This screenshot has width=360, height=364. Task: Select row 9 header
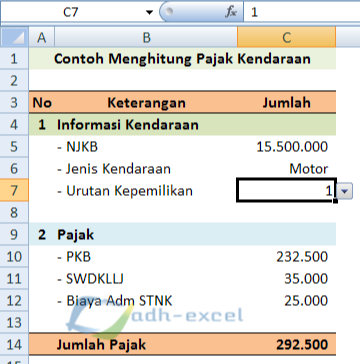(14, 235)
